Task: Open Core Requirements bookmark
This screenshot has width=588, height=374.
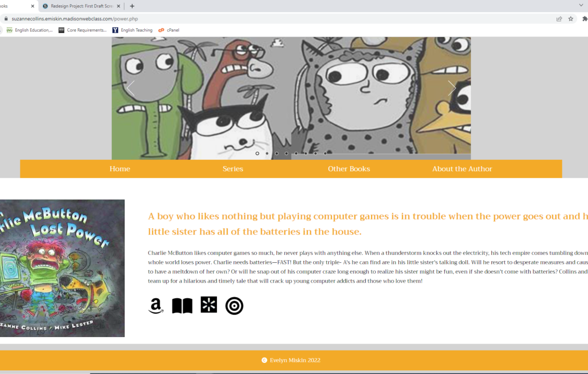Action: pos(82,30)
